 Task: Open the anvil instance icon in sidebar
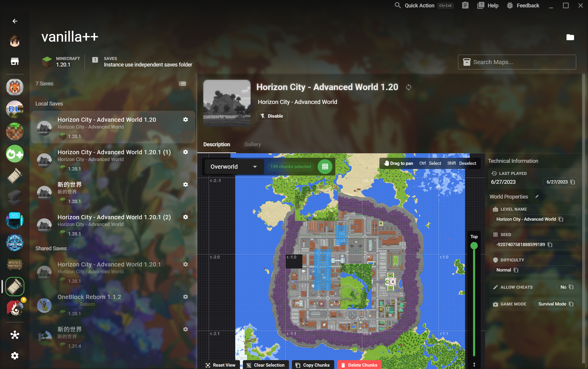pos(15,198)
